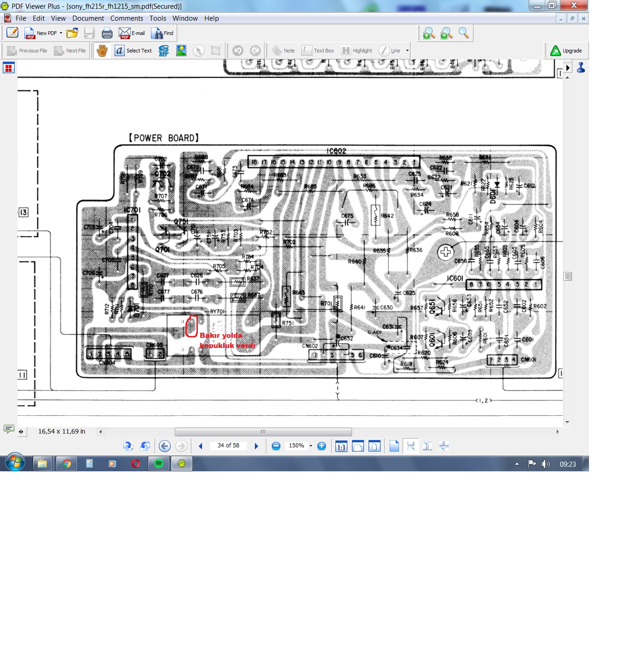Open the Document menu

[88, 18]
